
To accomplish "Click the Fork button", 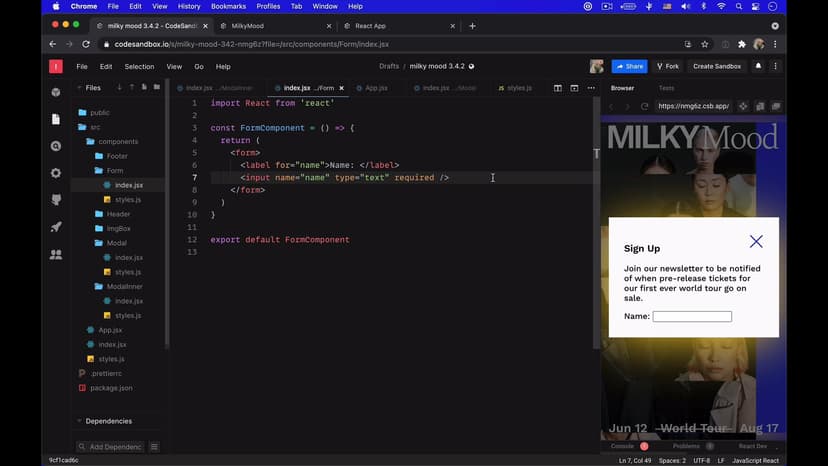I will point(667,66).
